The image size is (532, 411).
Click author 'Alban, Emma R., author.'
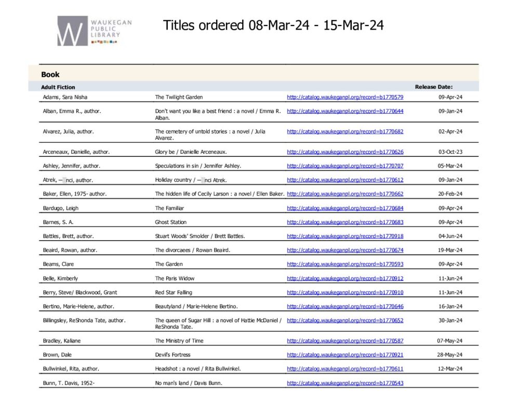coord(72,111)
